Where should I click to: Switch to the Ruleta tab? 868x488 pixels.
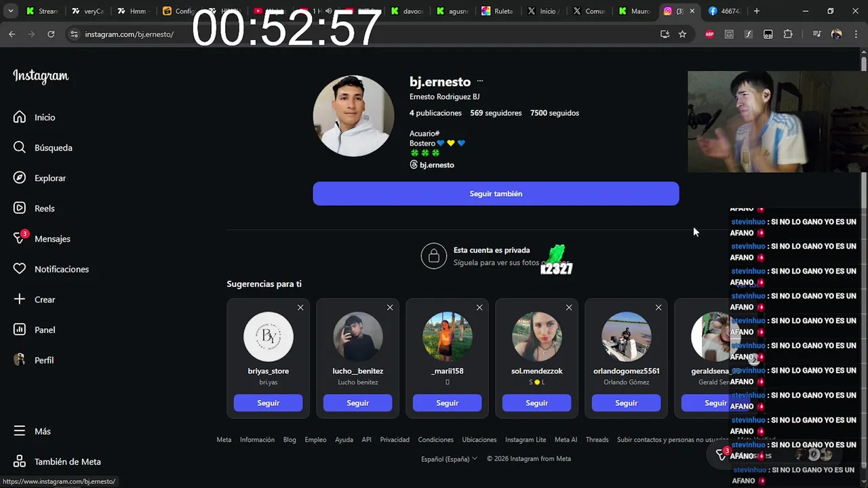pyautogui.click(x=497, y=11)
